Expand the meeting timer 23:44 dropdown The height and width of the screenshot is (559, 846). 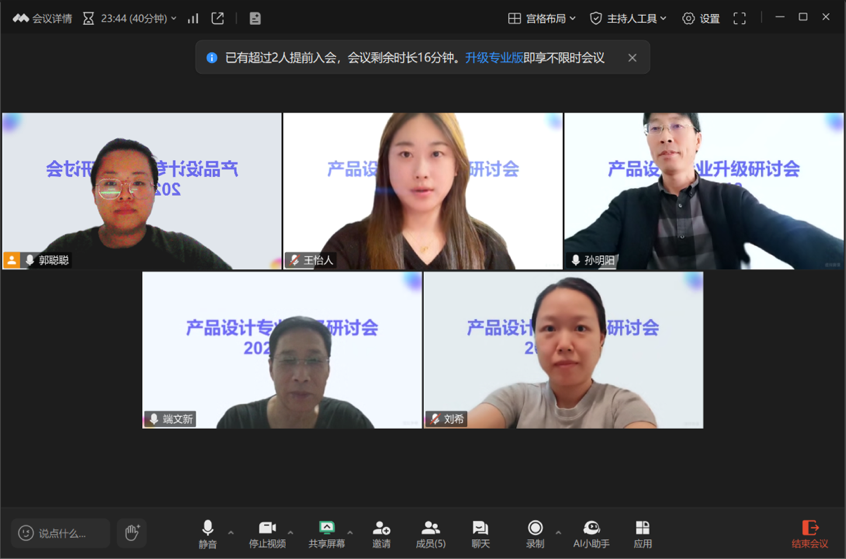131,18
